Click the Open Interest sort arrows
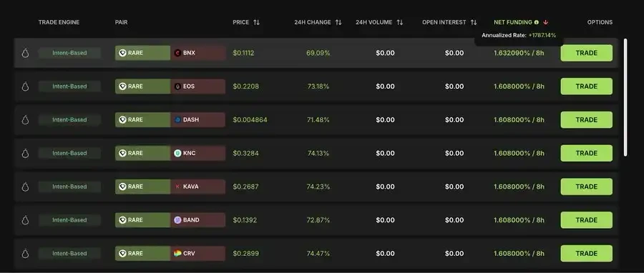 [x=474, y=23]
